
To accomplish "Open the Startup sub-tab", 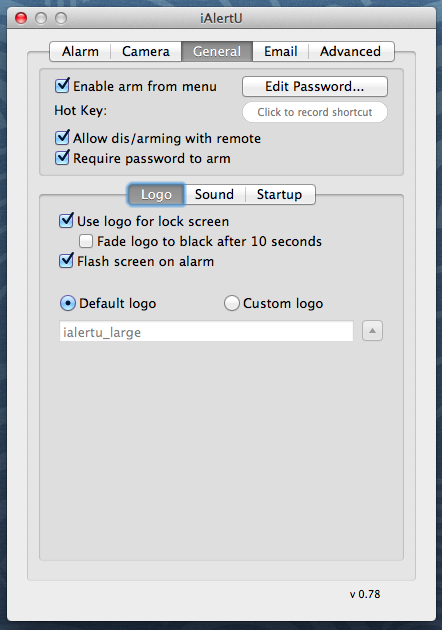I will tap(280, 194).
